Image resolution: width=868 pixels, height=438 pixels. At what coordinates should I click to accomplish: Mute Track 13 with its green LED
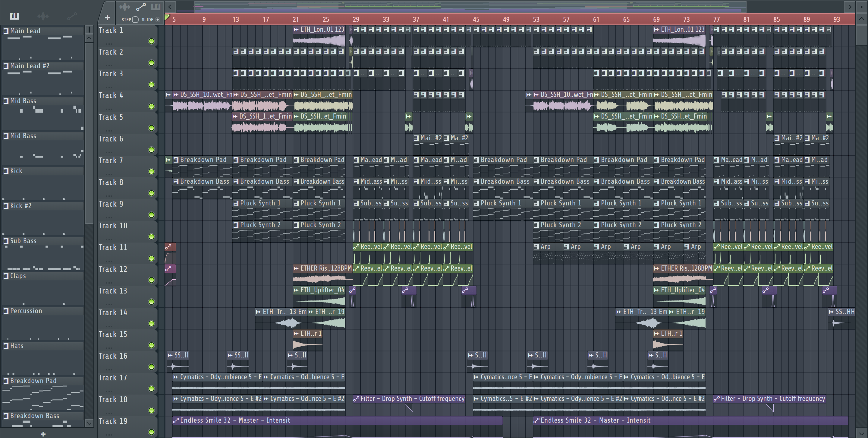(151, 302)
